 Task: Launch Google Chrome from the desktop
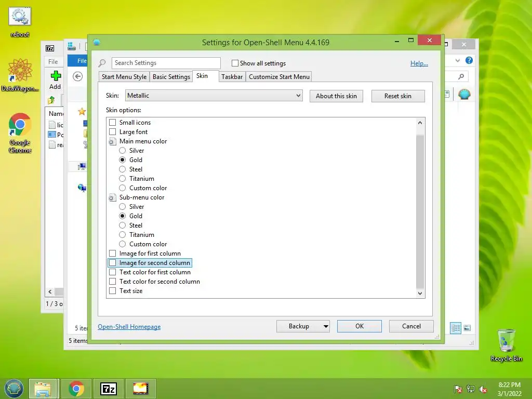tap(20, 132)
